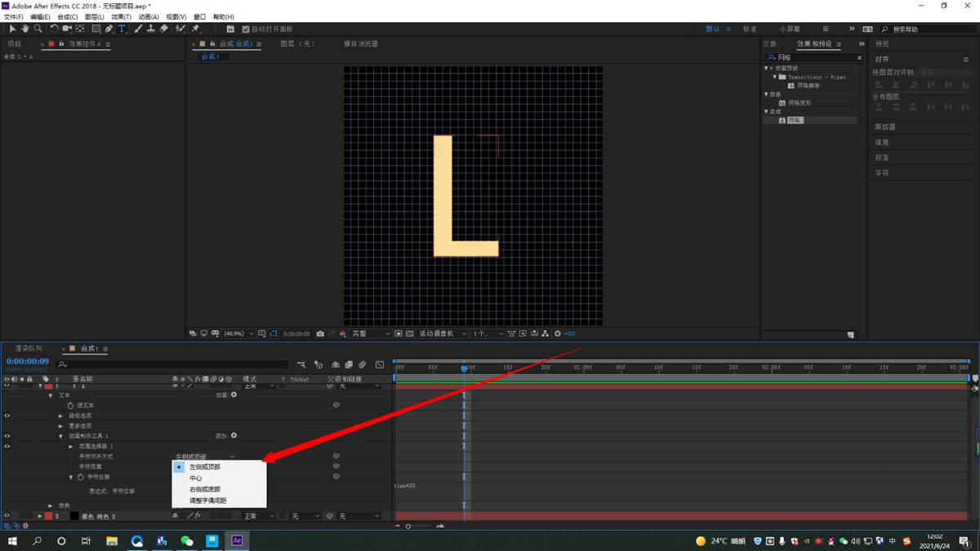Choose the Rotation tool
The width and height of the screenshot is (980, 551).
pyautogui.click(x=55, y=29)
